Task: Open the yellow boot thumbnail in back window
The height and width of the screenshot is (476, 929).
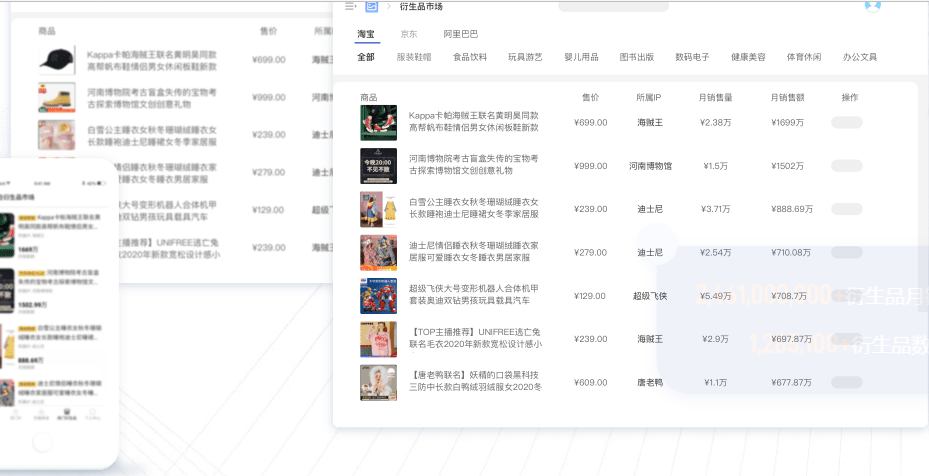Action: 57,97
